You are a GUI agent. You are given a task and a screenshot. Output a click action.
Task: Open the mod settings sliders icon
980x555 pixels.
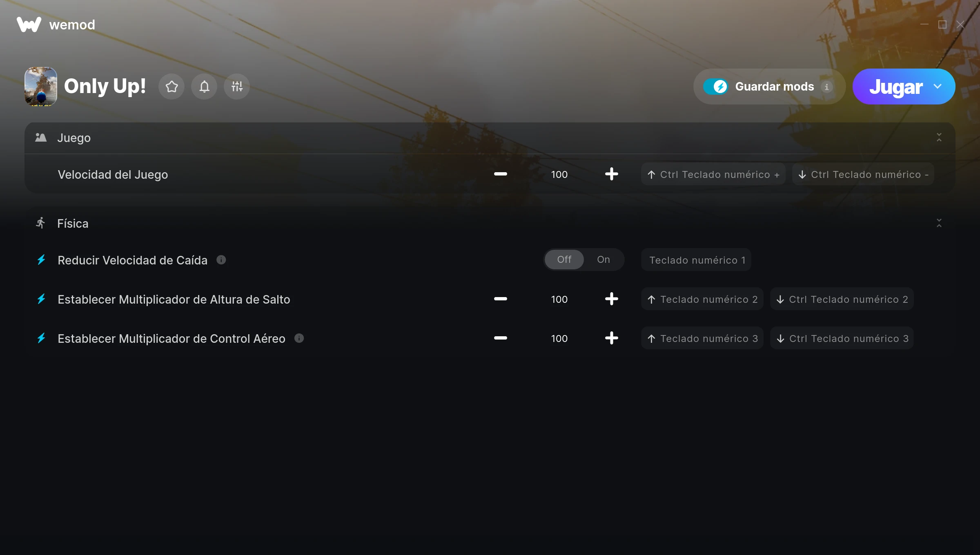point(237,87)
